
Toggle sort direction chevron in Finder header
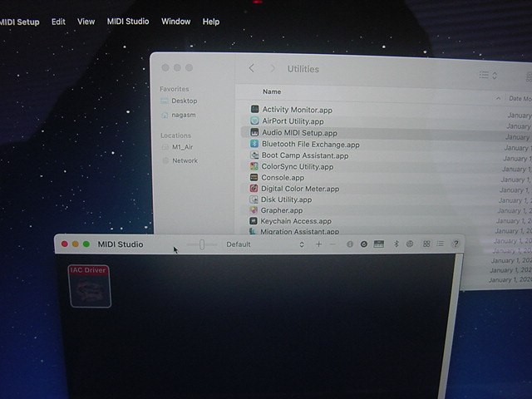498,98
